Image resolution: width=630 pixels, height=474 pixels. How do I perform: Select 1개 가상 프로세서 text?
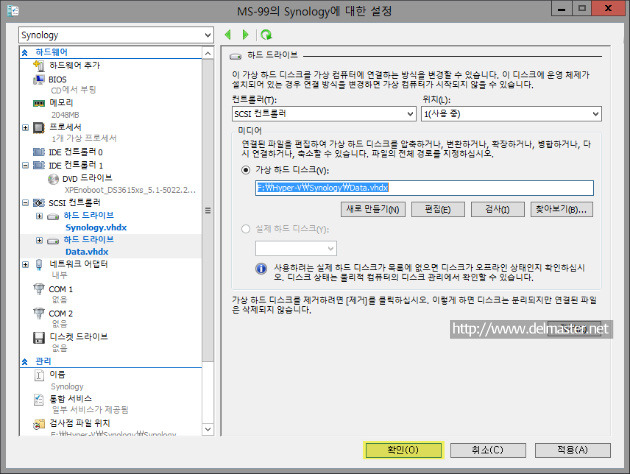(84, 139)
